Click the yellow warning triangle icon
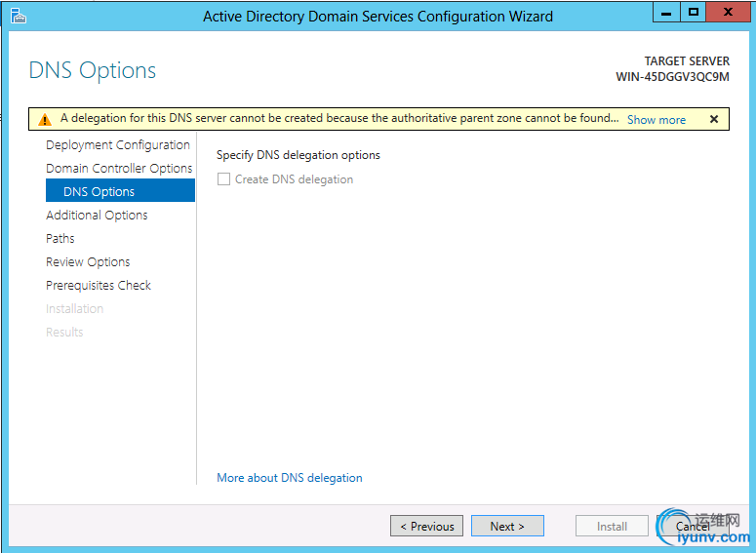Screen dimensions: 756x553 [45, 120]
